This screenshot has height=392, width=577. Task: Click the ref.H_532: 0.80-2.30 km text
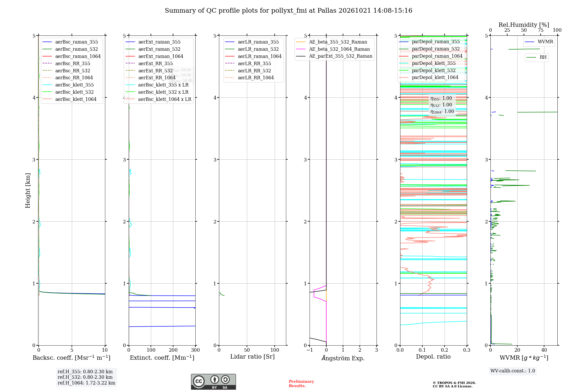85,377
